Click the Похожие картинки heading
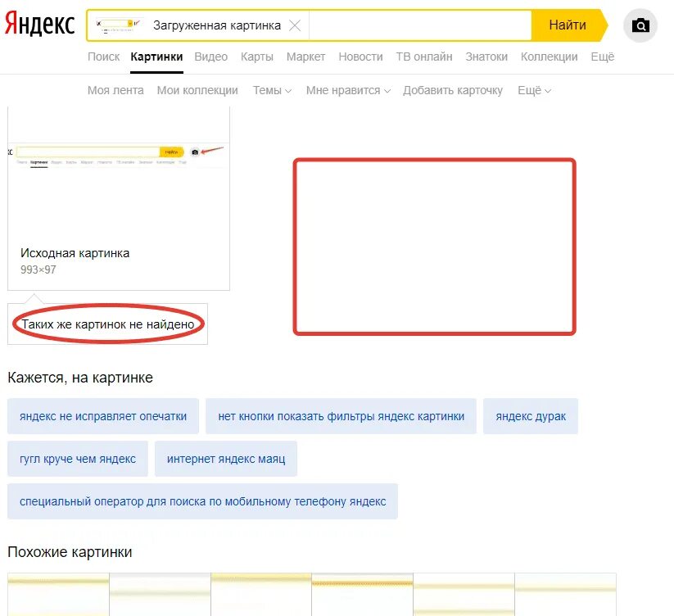The height and width of the screenshot is (616, 674). (70, 552)
